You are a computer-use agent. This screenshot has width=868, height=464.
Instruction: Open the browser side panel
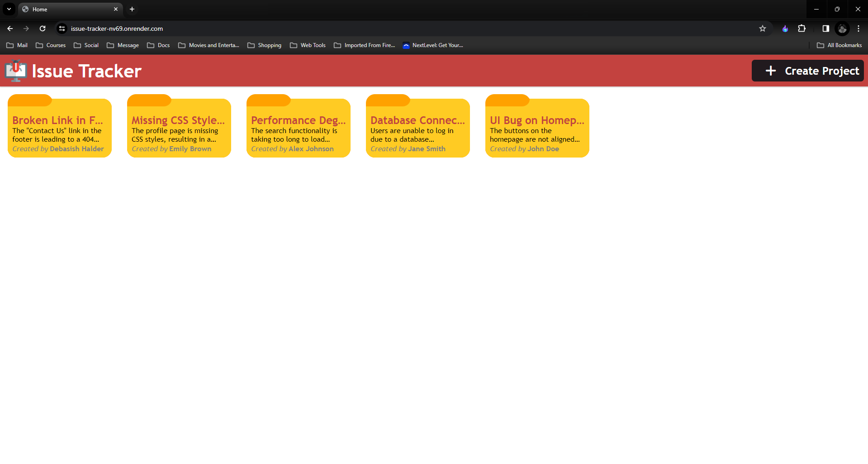click(x=825, y=29)
